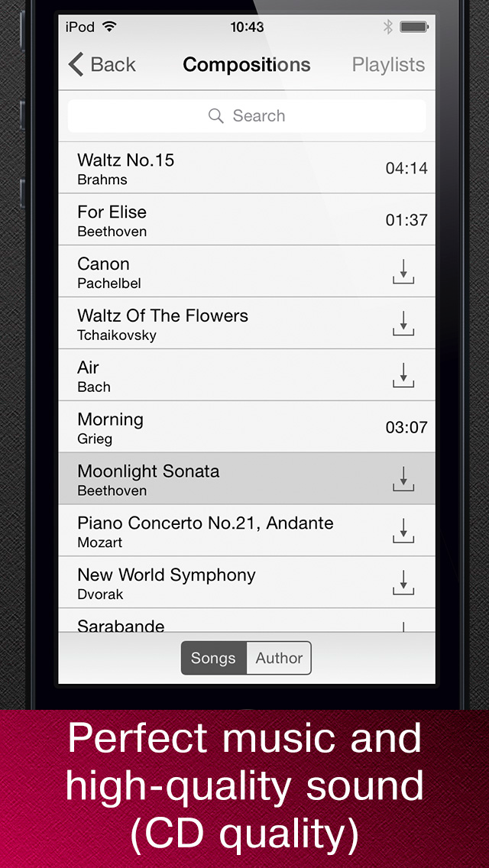Download Piano Concerto No.21 Andante
The width and height of the screenshot is (489, 868).
tap(403, 530)
